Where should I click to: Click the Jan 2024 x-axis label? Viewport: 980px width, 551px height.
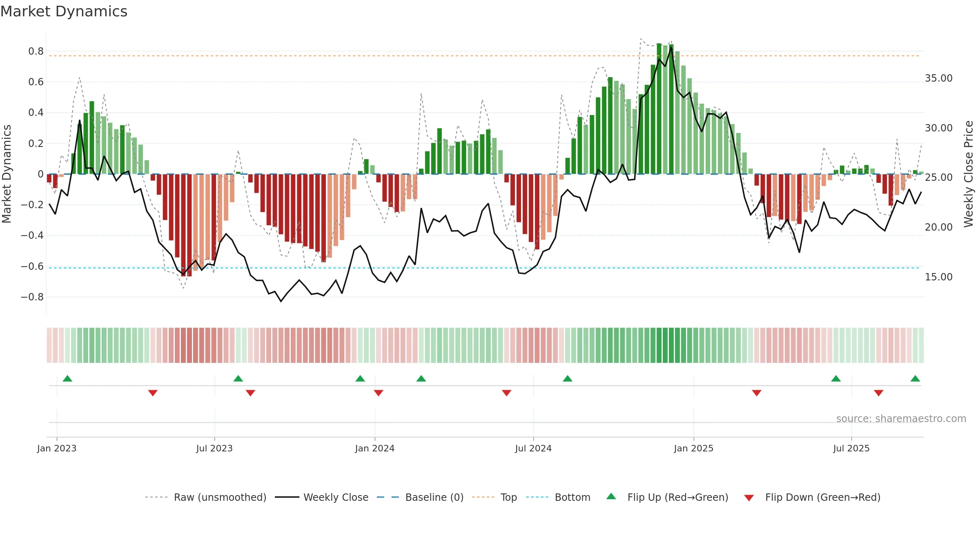pyautogui.click(x=375, y=448)
